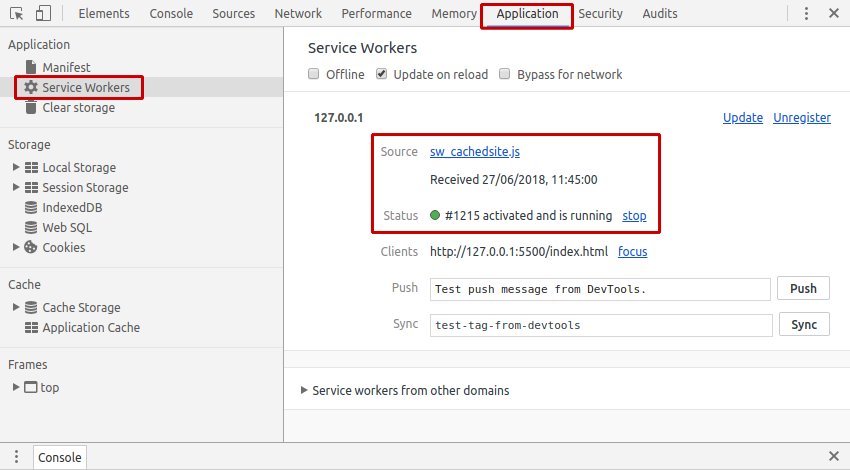The width and height of the screenshot is (850, 470).
Task: Click the top frame window icon
Action: click(x=31, y=387)
